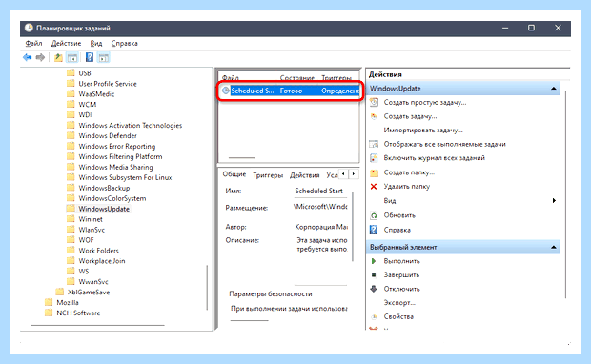The width and height of the screenshot is (591, 364).
Task: Click the NCH Software folder icon
Action: (49, 313)
